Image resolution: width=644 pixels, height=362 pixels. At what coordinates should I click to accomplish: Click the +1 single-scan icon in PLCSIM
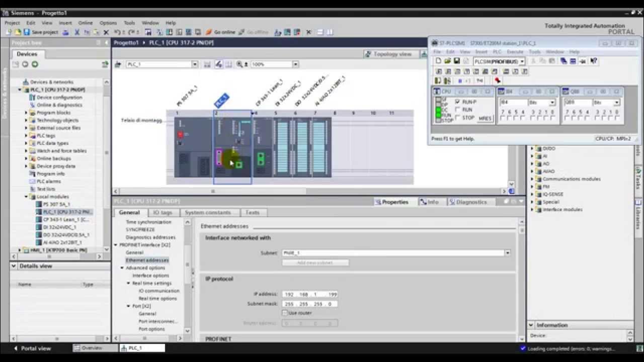[468, 80]
